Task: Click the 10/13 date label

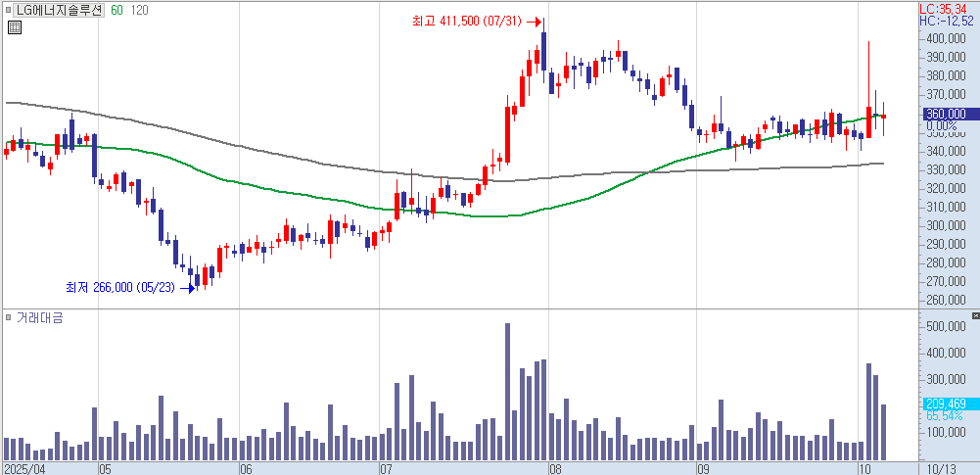Action: point(941,468)
